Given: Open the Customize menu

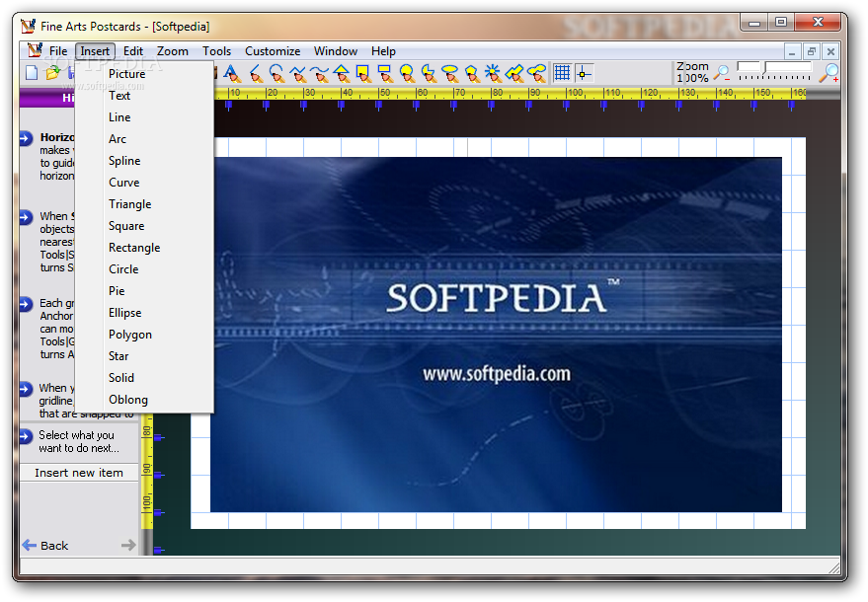Looking at the screenshot, I should point(273,51).
